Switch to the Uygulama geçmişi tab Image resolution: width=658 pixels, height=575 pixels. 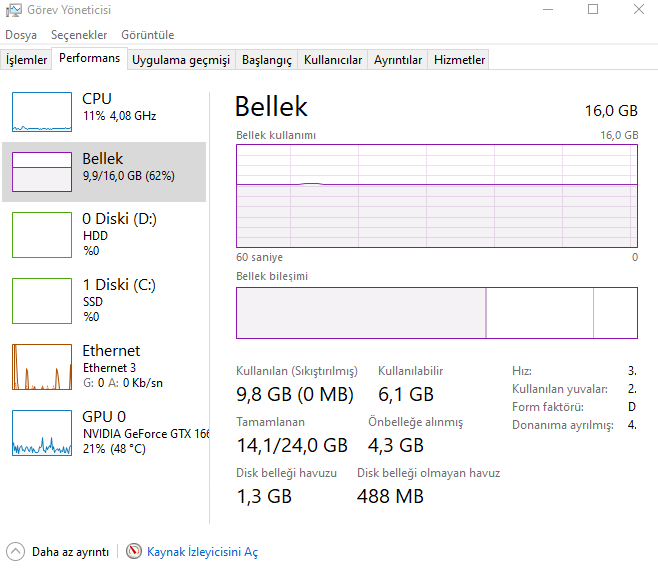[x=181, y=60]
